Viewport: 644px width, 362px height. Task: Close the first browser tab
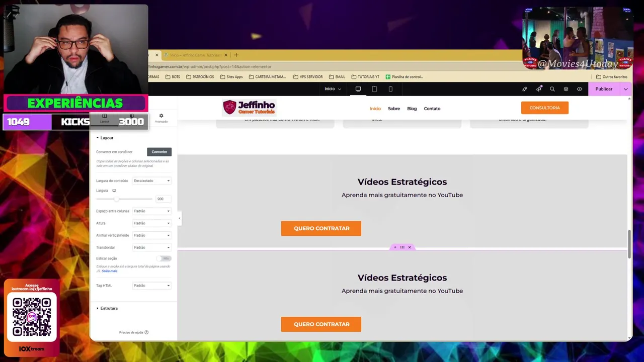pos(156,55)
